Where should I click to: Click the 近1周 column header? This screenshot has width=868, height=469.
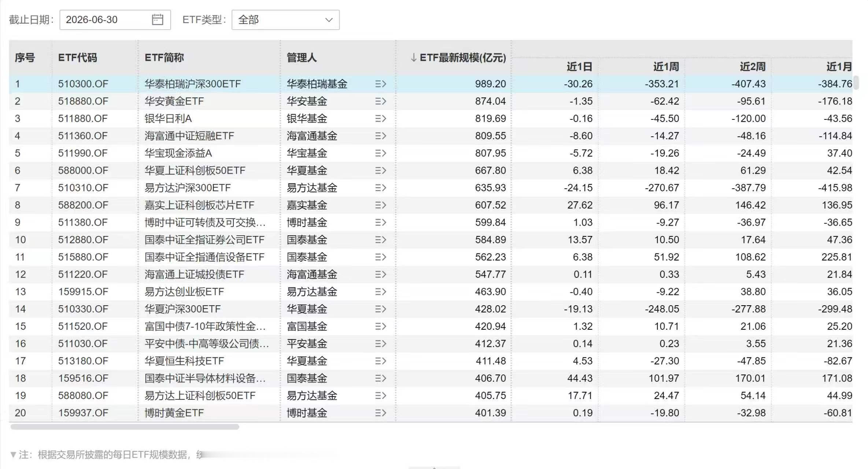point(666,67)
